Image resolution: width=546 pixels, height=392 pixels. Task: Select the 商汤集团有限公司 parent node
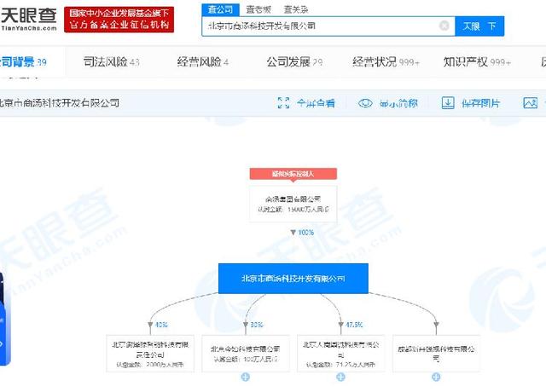click(293, 204)
